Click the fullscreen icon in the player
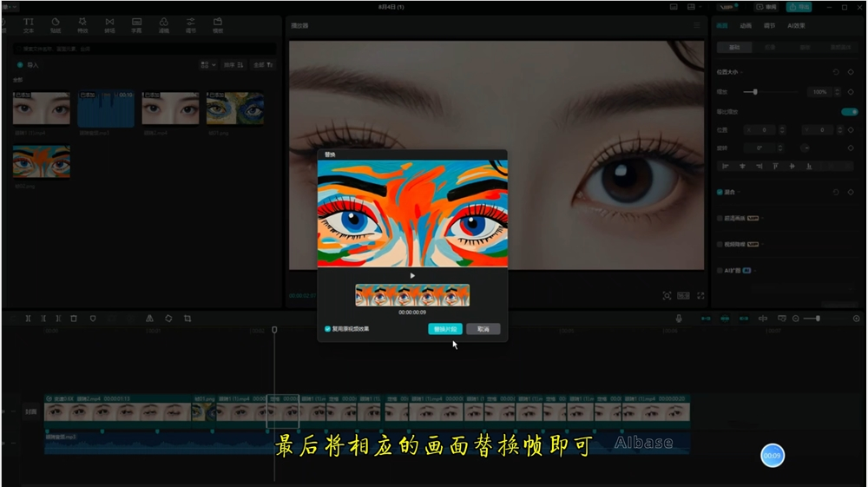Screen dimensions: 868x487 click(x=700, y=296)
